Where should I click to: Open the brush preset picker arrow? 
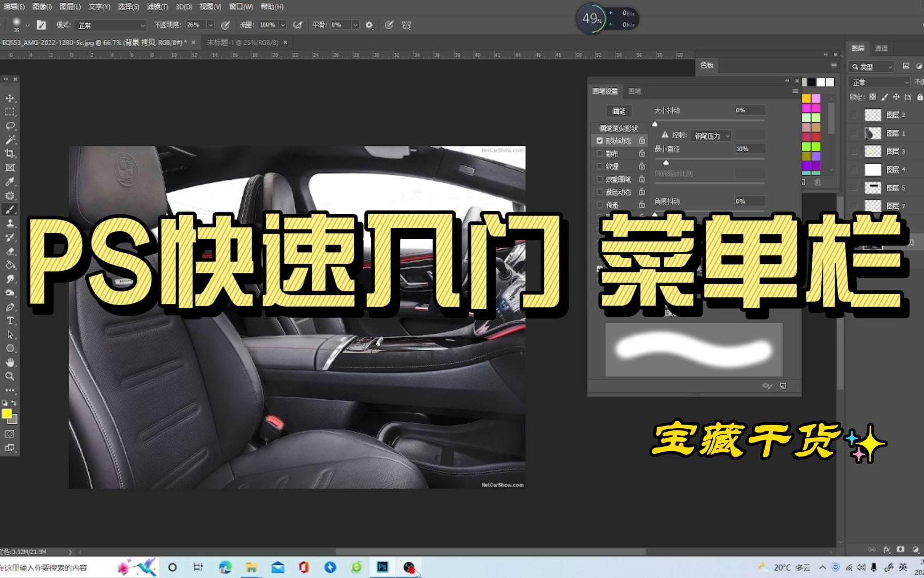coord(27,25)
